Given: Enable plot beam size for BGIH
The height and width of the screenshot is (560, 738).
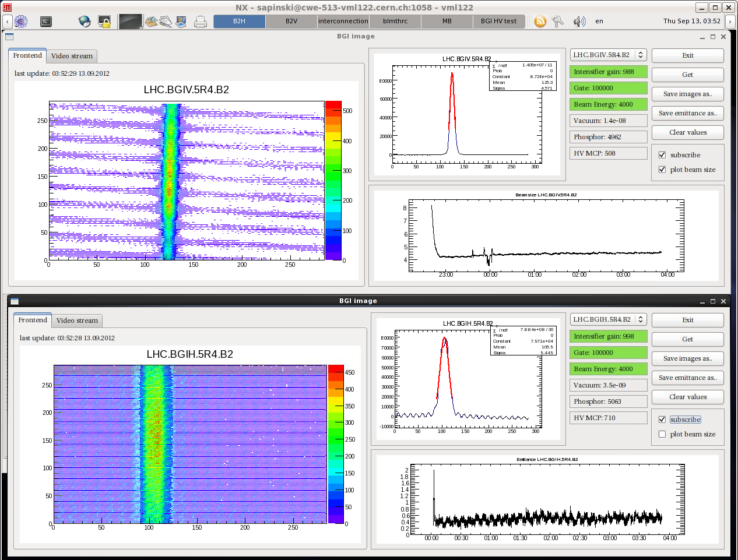Looking at the screenshot, I should tap(662, 434).
